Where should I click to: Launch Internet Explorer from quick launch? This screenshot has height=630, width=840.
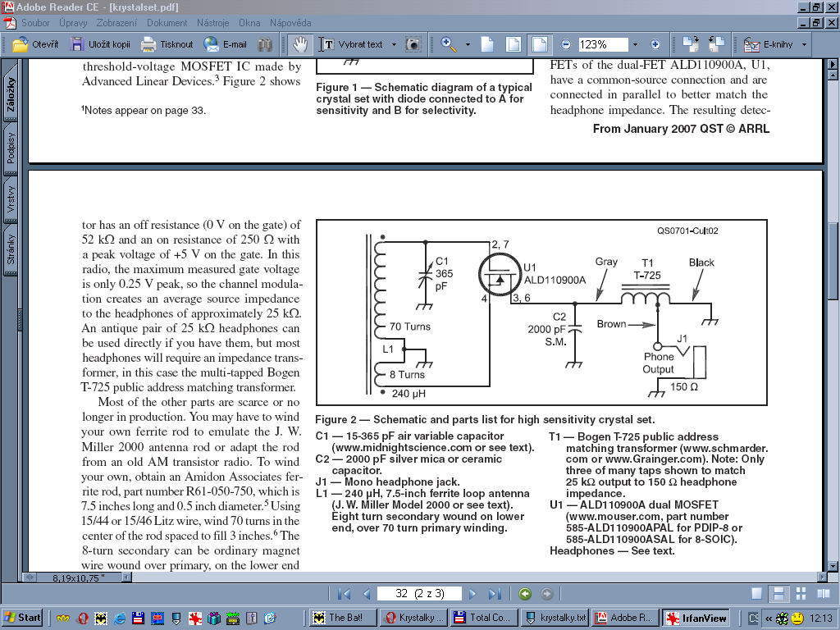[x=120, y=619]
